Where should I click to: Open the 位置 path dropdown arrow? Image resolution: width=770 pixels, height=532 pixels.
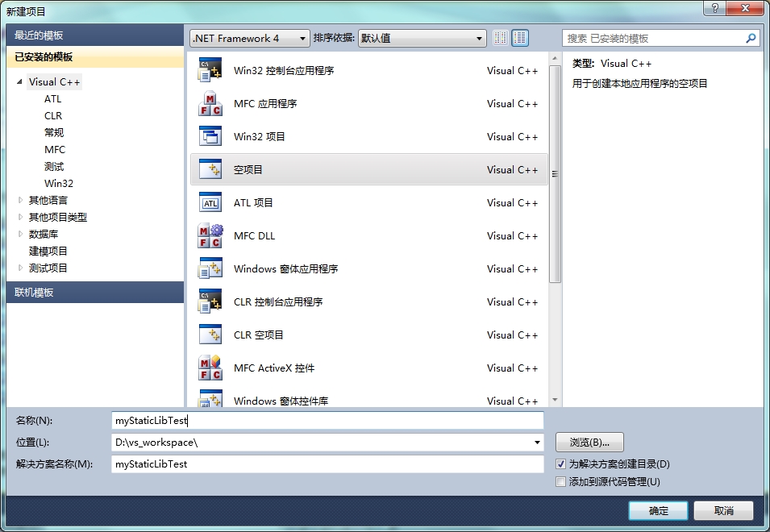coord(537,443)
